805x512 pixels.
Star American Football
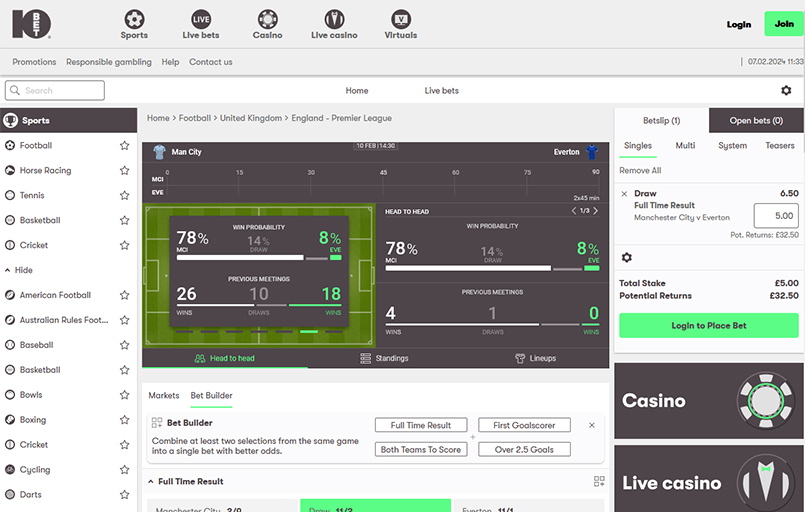pyautogui.click(x=124, y=295)
